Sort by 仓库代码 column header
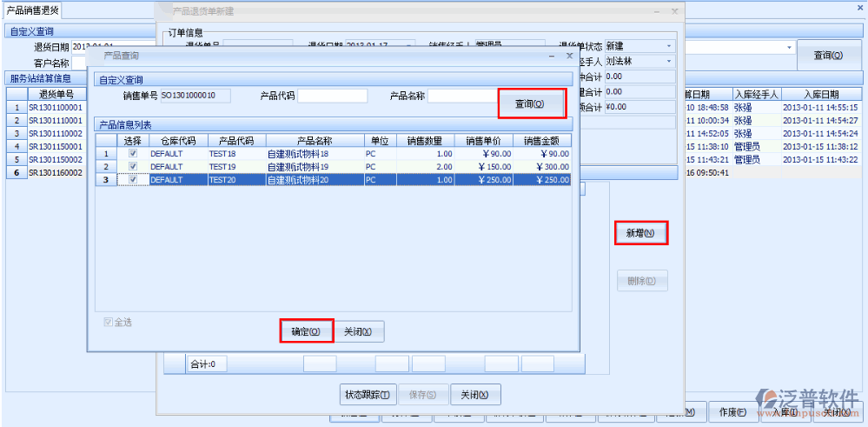Viewport: 868px width, 427px height. click(177, 140)
